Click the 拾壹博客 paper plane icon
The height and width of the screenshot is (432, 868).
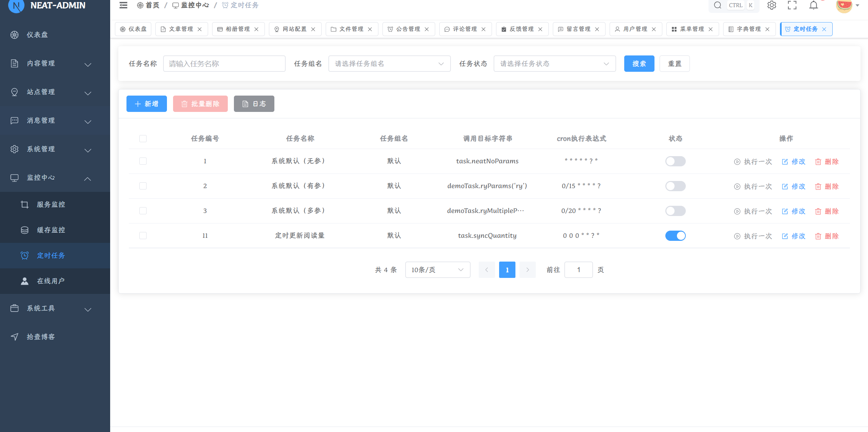click(x=14, y=337)
